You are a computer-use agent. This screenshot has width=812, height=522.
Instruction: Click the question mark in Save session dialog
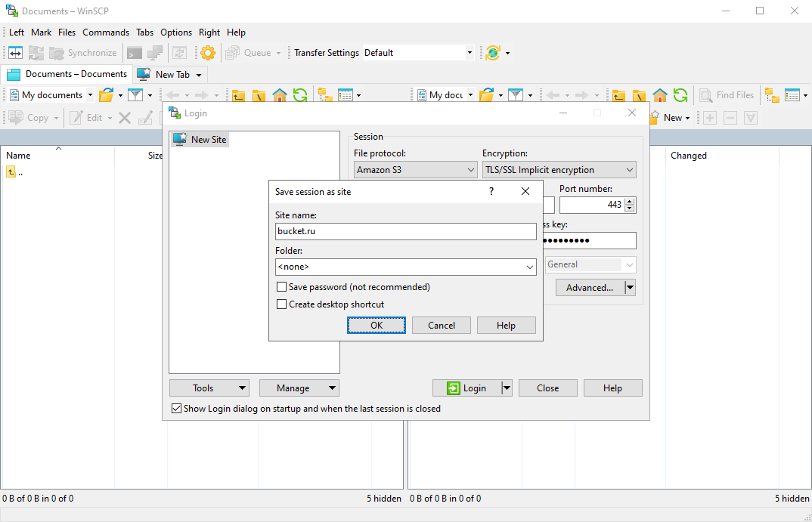click(x=491, y=191)
